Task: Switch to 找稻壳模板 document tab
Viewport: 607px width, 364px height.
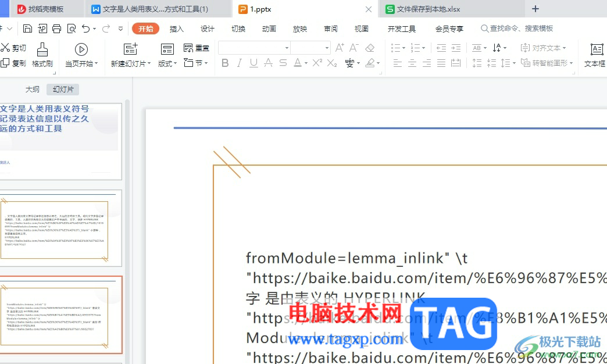Action: (x=46, y=9)
